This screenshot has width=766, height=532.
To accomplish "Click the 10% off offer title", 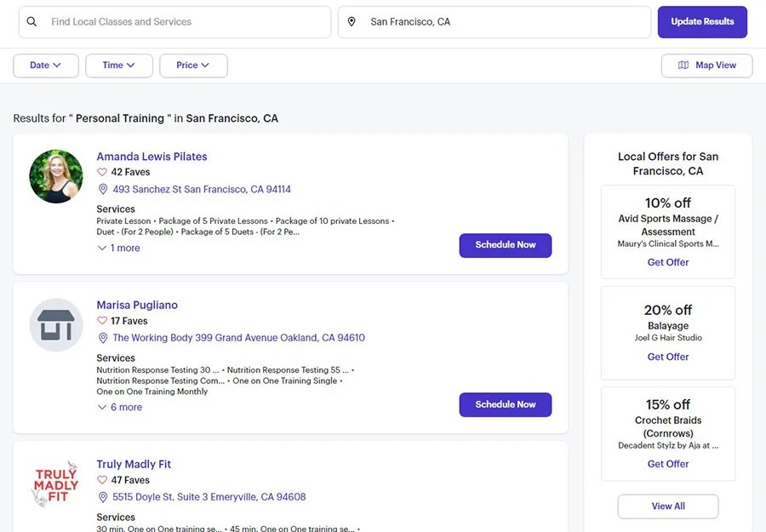I will [668, 203].
